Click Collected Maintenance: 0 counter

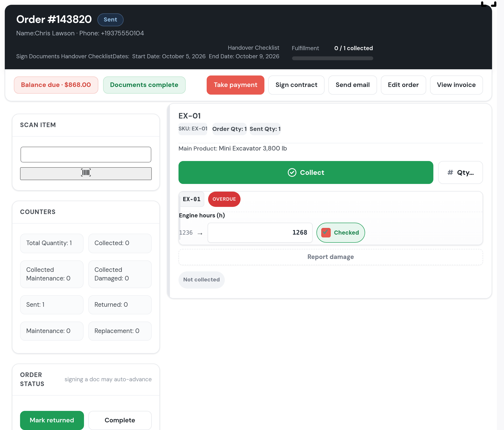click(x=52, y=274)
